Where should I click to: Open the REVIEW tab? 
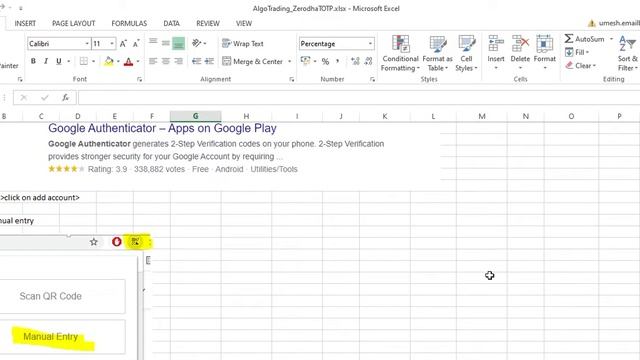[208, 24]
